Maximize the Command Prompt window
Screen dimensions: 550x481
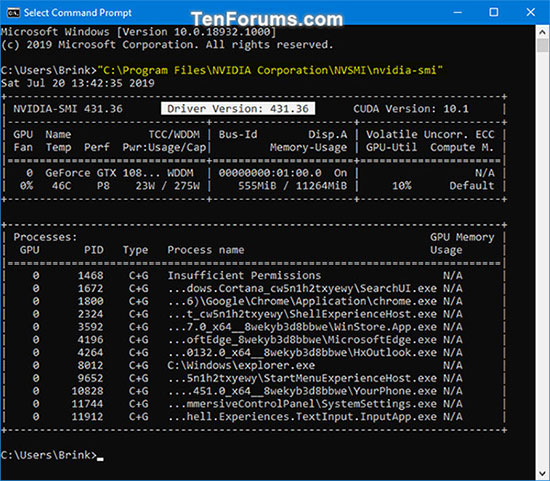tap(494, 12)
